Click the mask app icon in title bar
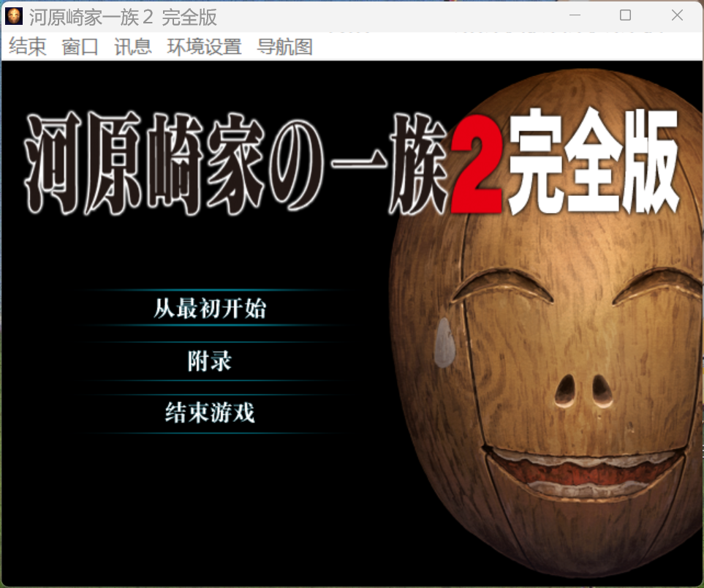 click(15, 16)
